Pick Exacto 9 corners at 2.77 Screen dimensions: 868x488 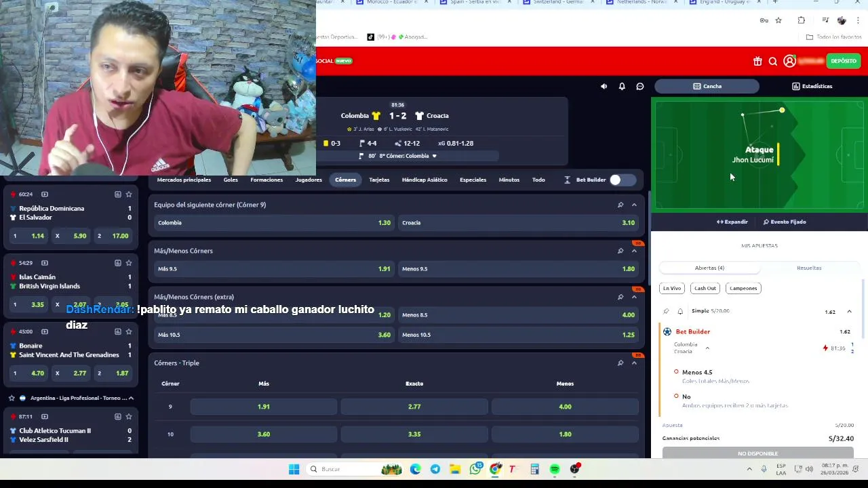tap(414, 407)
